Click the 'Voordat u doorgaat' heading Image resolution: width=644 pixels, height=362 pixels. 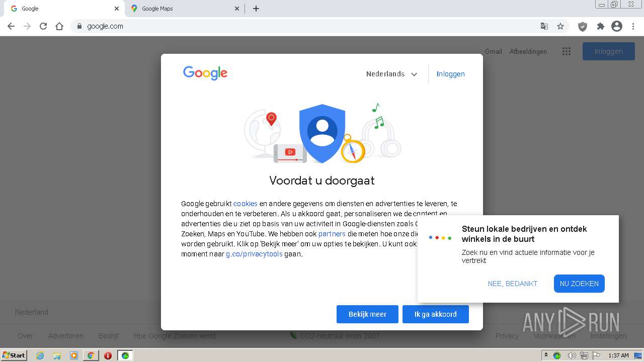point(322,180)
